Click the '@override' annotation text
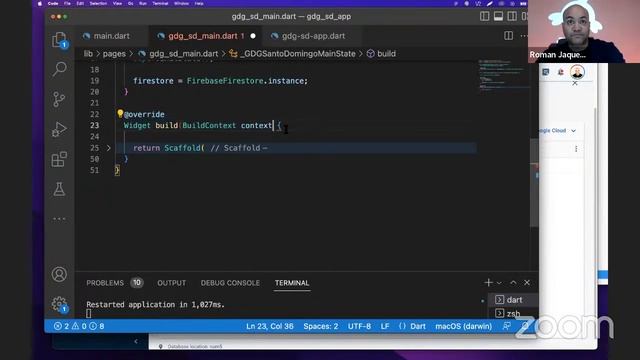The height and width of the screenshot is (360, 640). (x=144, y=114)
